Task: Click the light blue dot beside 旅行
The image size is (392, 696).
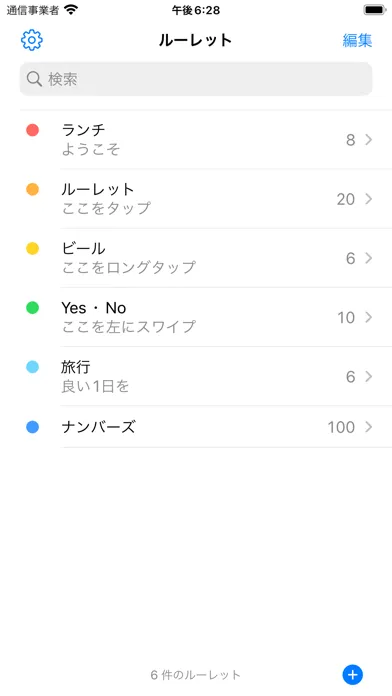Action: coord(32,367)
